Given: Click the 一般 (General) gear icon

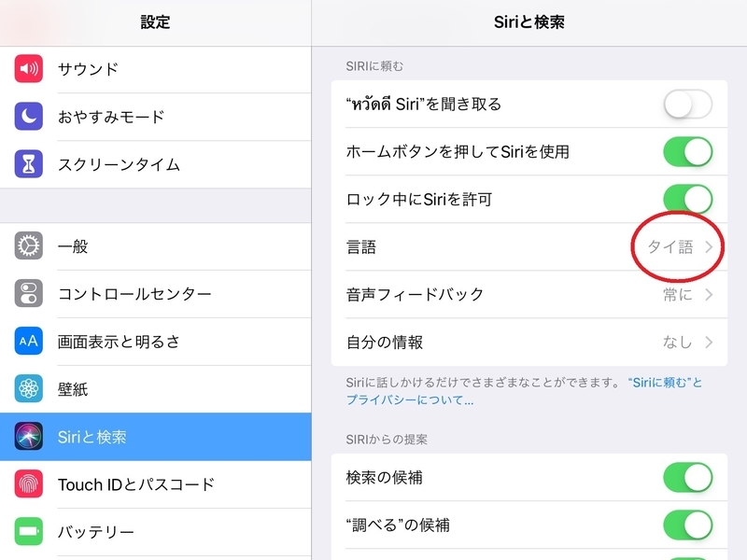Looking at the screenshot, I should coord(27,245).
